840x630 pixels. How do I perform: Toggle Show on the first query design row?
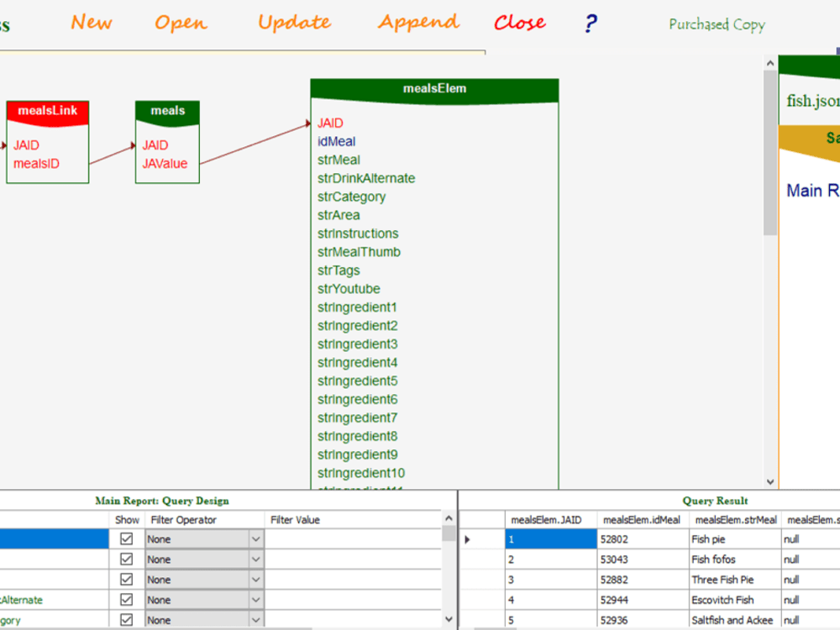point(126,538)
